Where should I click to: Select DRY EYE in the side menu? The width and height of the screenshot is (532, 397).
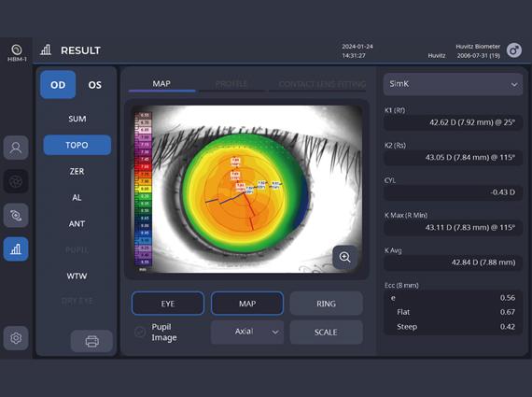77,301
